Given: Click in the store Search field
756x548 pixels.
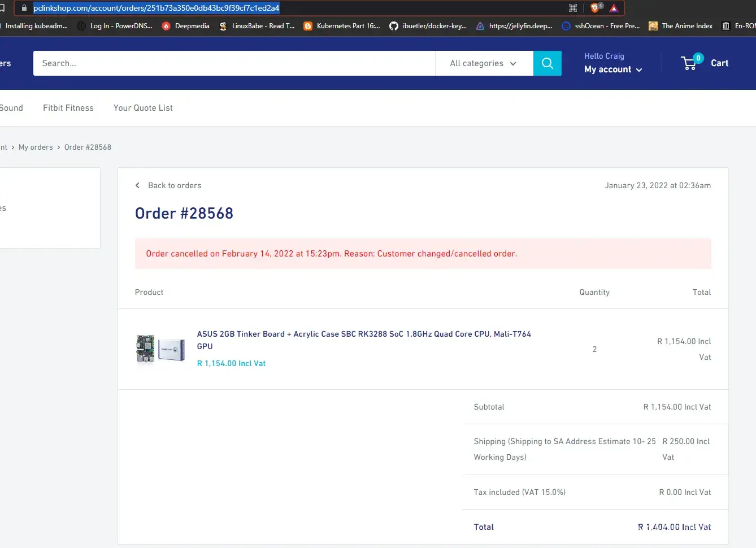Looking at the screenshot, I should pyautogui.click(x=234, y=63).
